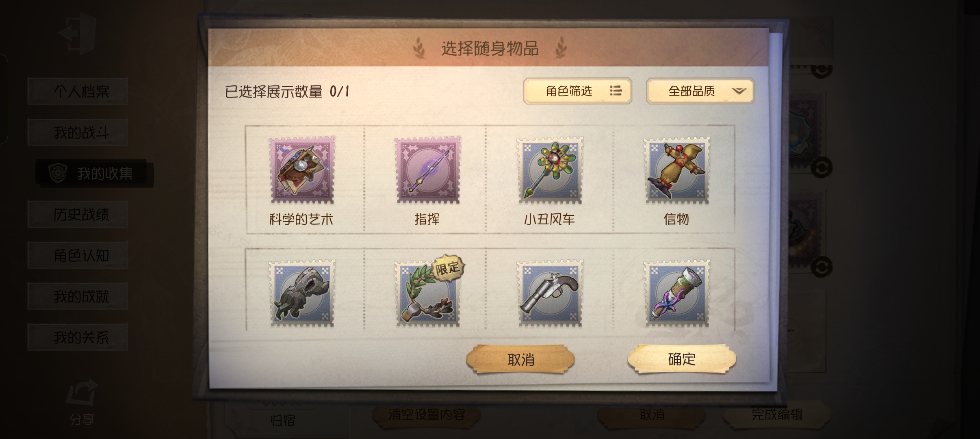The width and height of the screenshot is (980, 439).
Task: Cancel the dialog with 取消 button
Action: pos(520,359)
